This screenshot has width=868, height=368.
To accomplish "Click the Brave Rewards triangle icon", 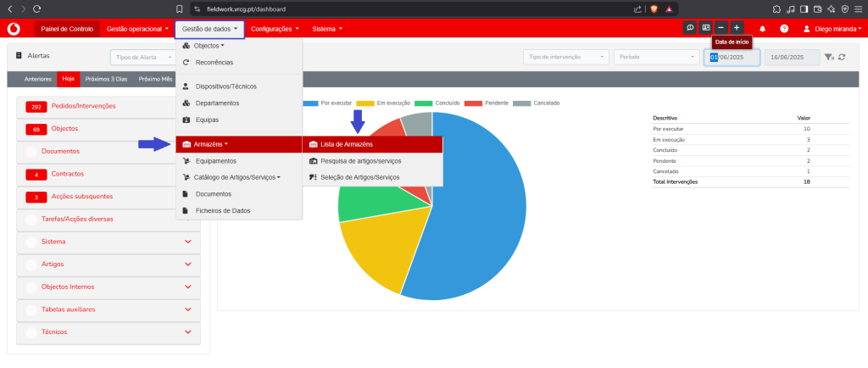I will (x=669, y=8).
